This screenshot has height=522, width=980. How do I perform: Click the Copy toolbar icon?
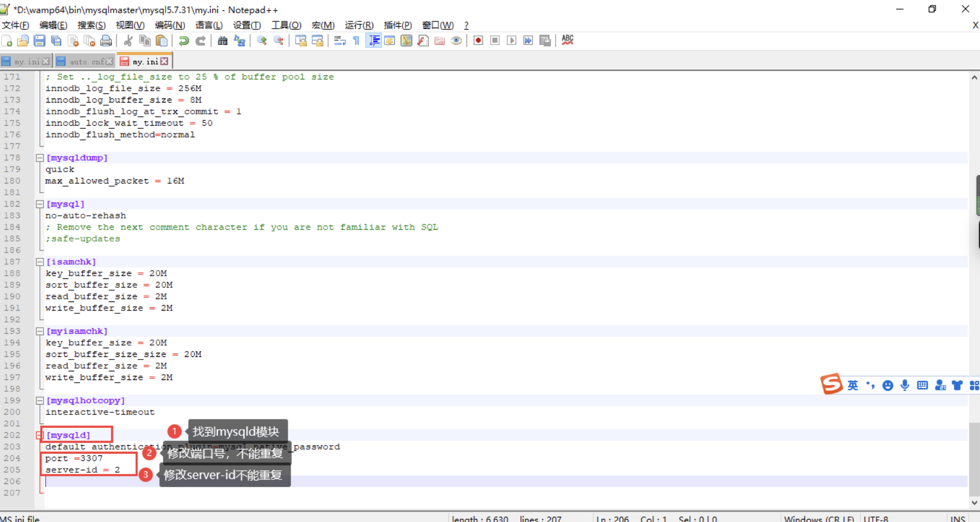[x=145, y=41]
